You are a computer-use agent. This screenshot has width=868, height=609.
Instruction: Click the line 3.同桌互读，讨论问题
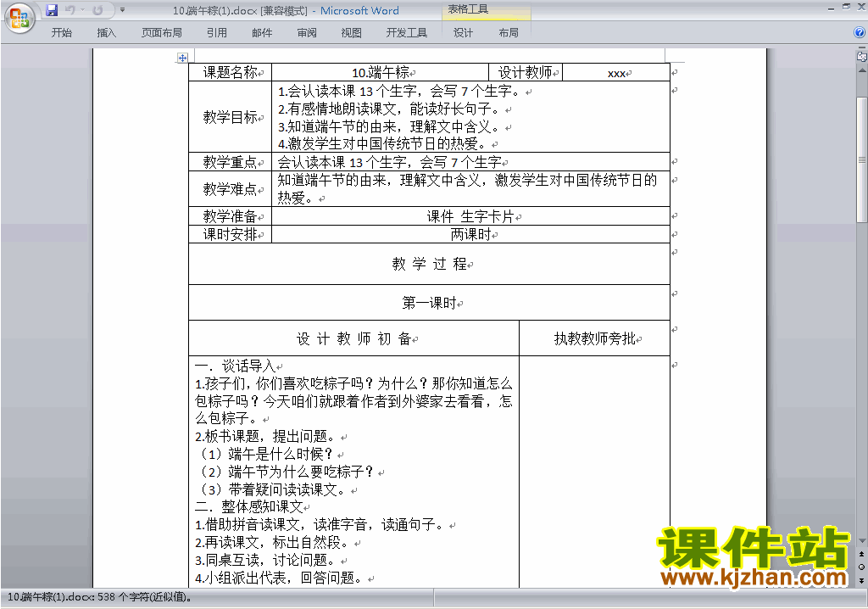265,560
